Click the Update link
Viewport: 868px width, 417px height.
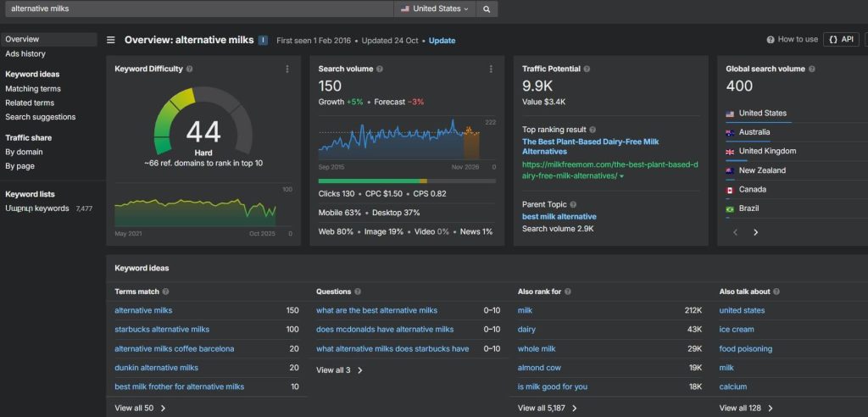tap(442, 41)
